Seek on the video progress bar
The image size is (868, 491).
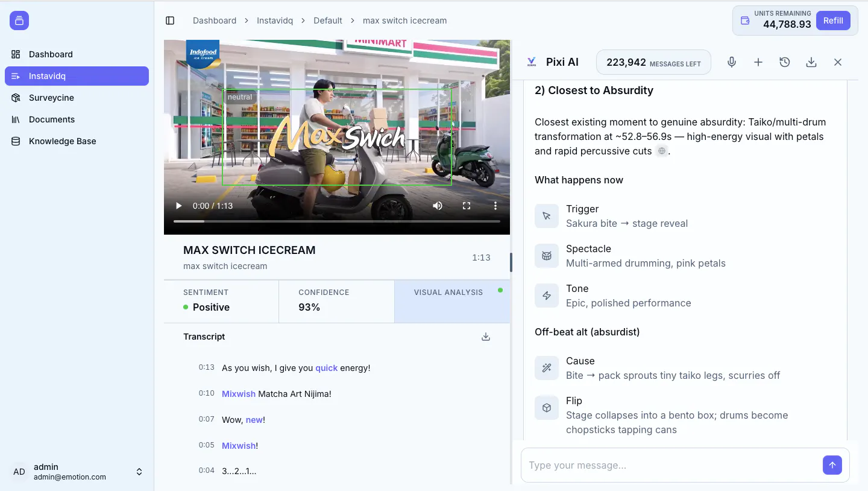[337, 221]
